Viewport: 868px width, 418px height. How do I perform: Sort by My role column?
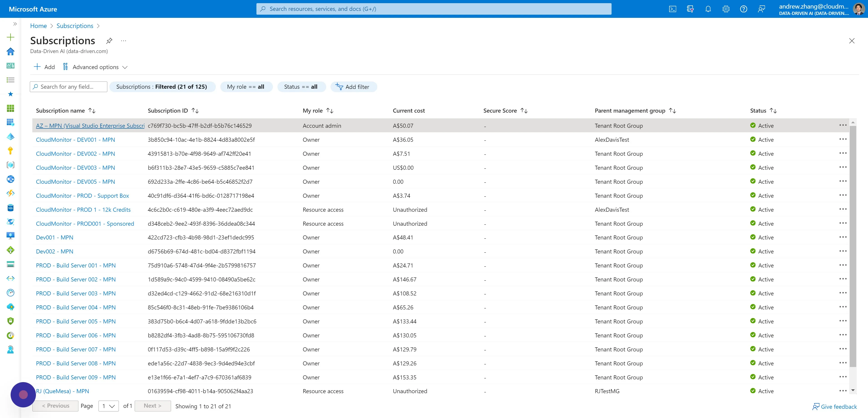pos(318,110)
